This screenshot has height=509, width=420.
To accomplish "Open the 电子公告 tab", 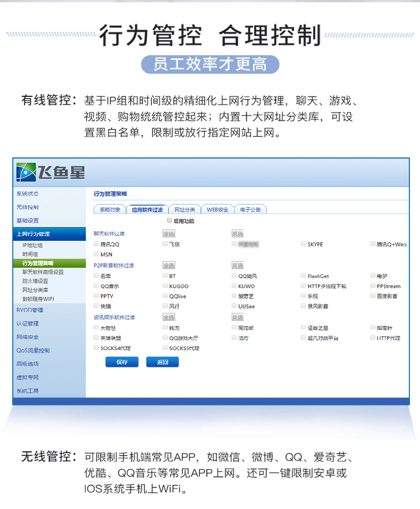I will pos(250,209).
